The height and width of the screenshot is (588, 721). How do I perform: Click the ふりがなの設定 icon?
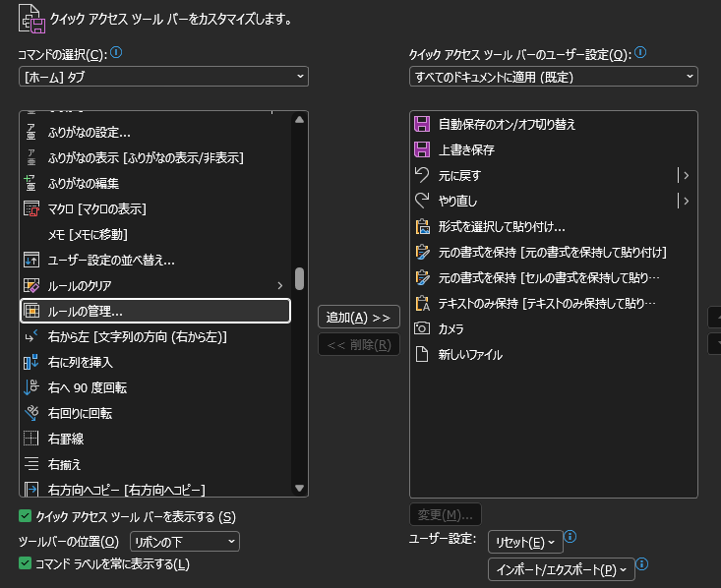(x=30, y=133)
